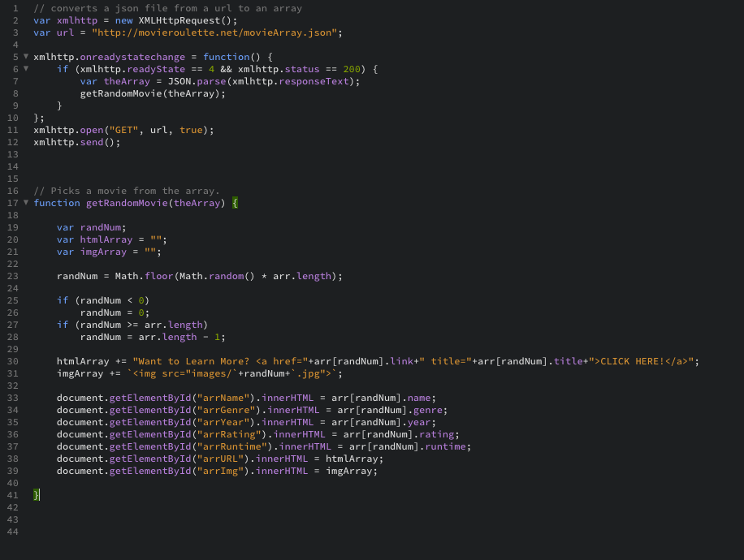Click the "GET" string on line 11
Screen dimensions: 744x560
(123, 130)
